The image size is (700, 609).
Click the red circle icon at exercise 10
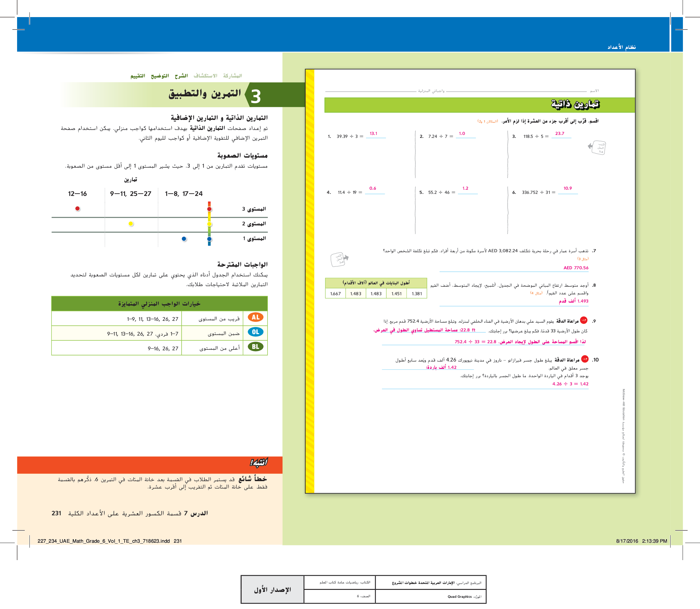click(x=585, y=359)
